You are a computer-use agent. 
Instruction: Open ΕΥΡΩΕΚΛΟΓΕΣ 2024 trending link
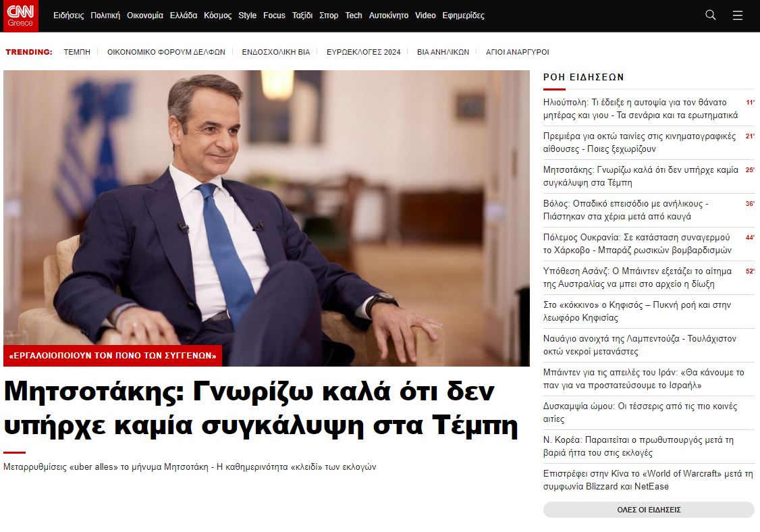click(364, 52)
